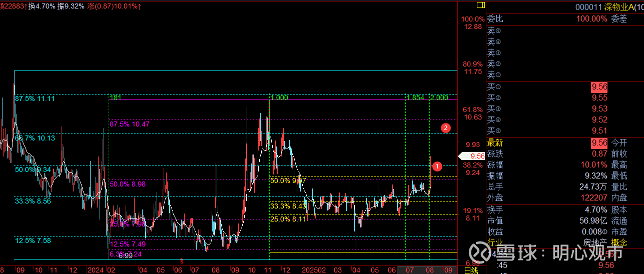Click the 换手 value 4.70% in quote panel
The image size is (644, 274).
pyautogui.click(x=596, y=210)
